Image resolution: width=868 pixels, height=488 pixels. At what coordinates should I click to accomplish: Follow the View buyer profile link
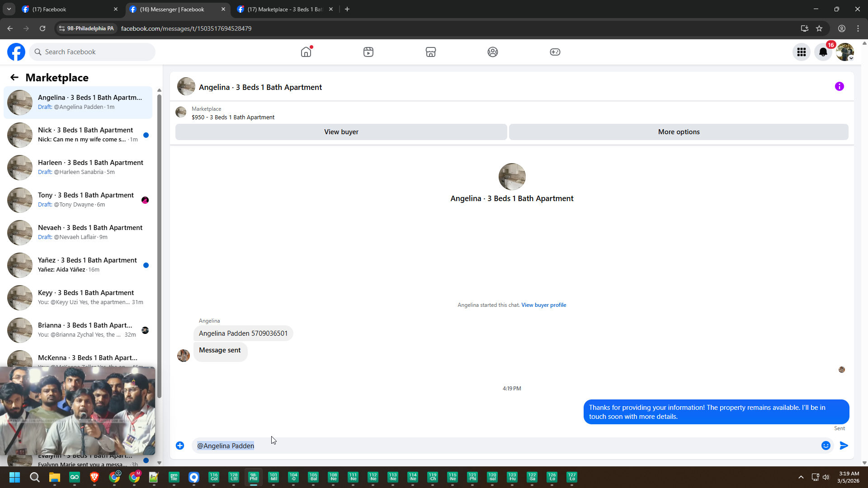pyautogui.click(x=543, y=305)
